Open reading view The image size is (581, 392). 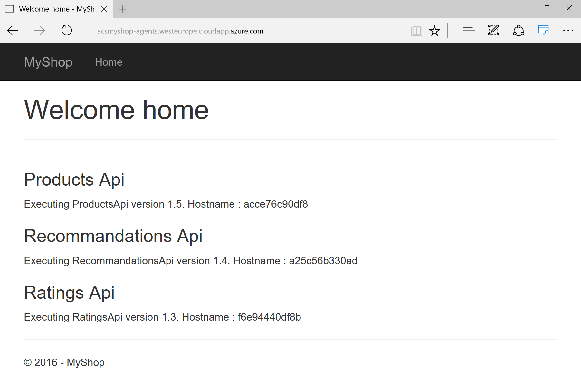click(416, 31)
